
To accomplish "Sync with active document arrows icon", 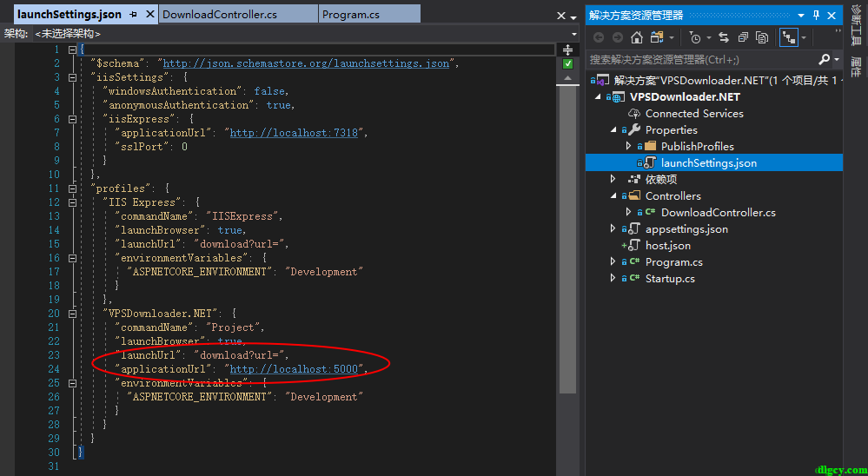I will click(724, 37).
